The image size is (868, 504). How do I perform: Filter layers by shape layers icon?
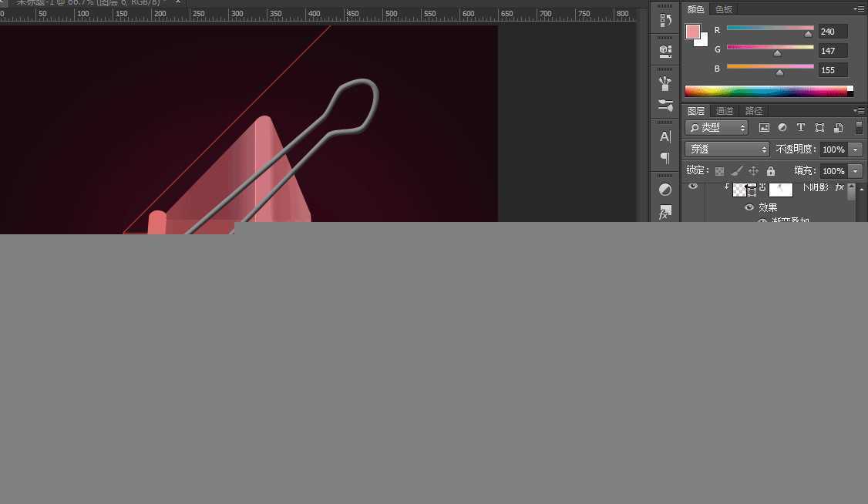pos(820,128)
